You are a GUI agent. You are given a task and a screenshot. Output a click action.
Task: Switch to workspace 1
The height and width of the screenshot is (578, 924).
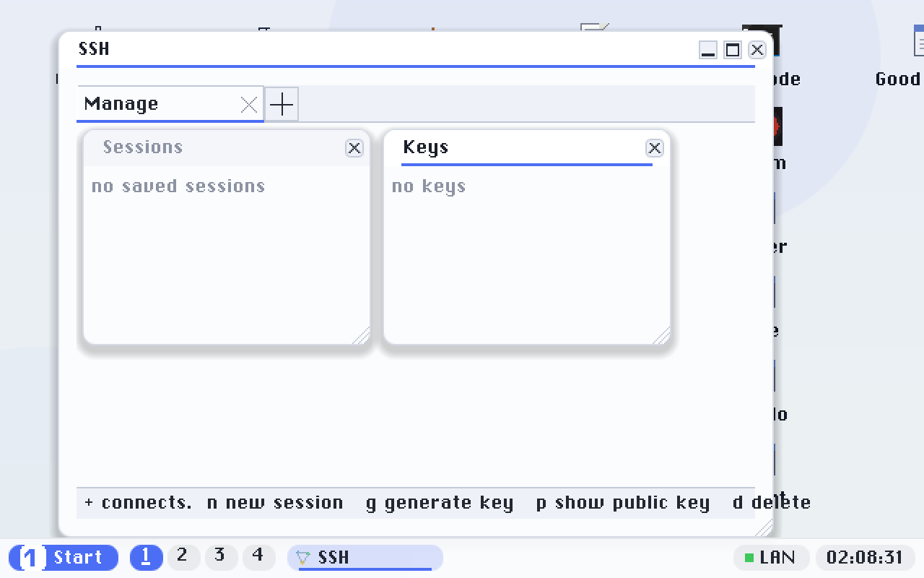coord(146,558)
